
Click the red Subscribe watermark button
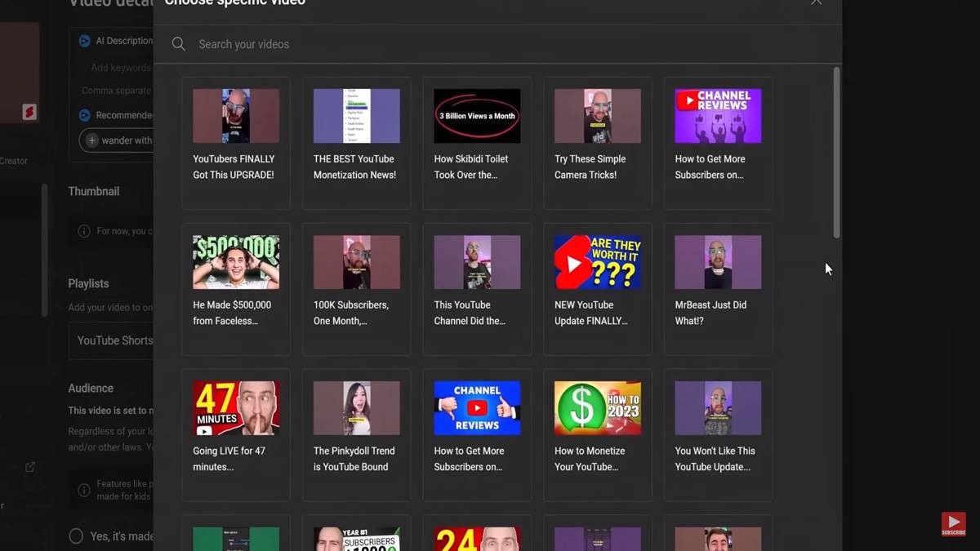click(953, 524)
